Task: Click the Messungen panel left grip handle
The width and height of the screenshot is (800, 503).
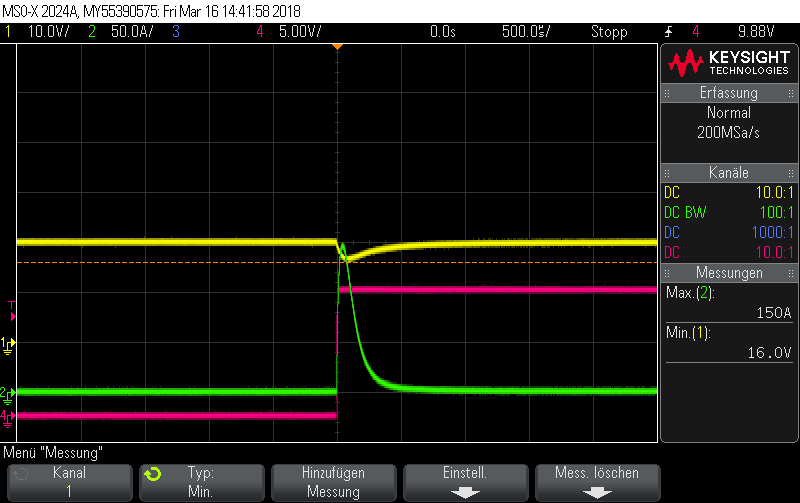Action: [x=667, y=273]
